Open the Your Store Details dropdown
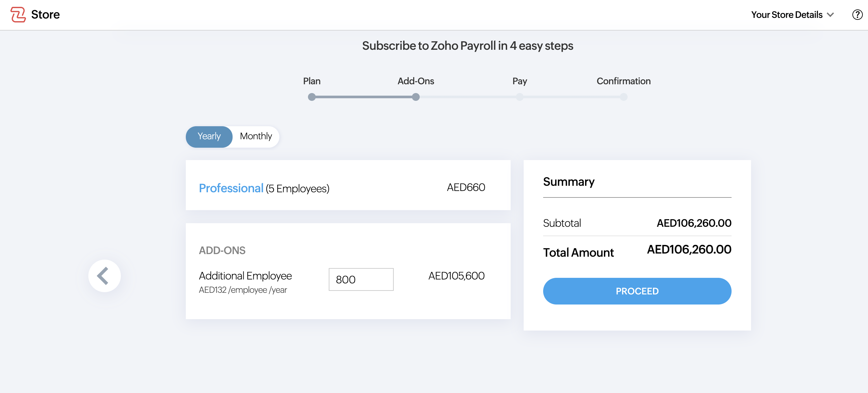The image size is (868, 393). [x=787, y=15]
